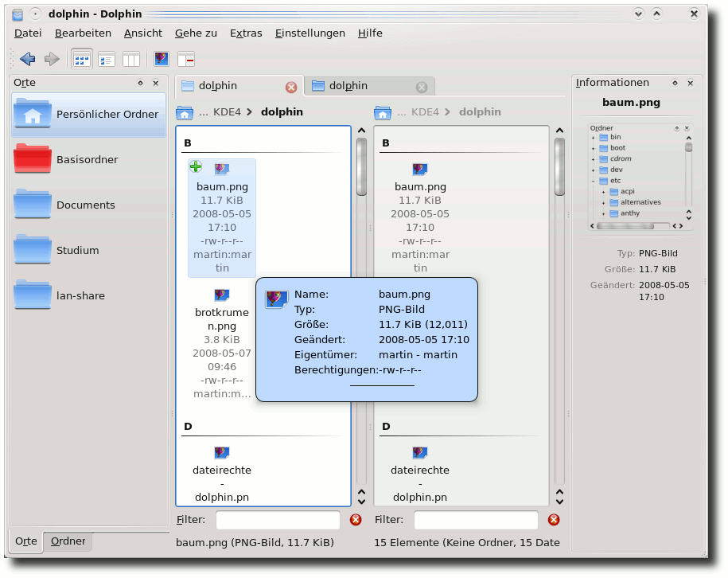Toggle the file preview toolbar icon

161,59
